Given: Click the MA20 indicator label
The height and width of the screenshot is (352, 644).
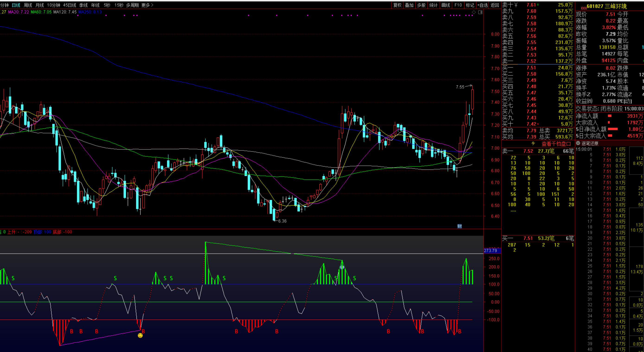Looking at the screenshot, I should pyautogui.click(x=19, y=12).
